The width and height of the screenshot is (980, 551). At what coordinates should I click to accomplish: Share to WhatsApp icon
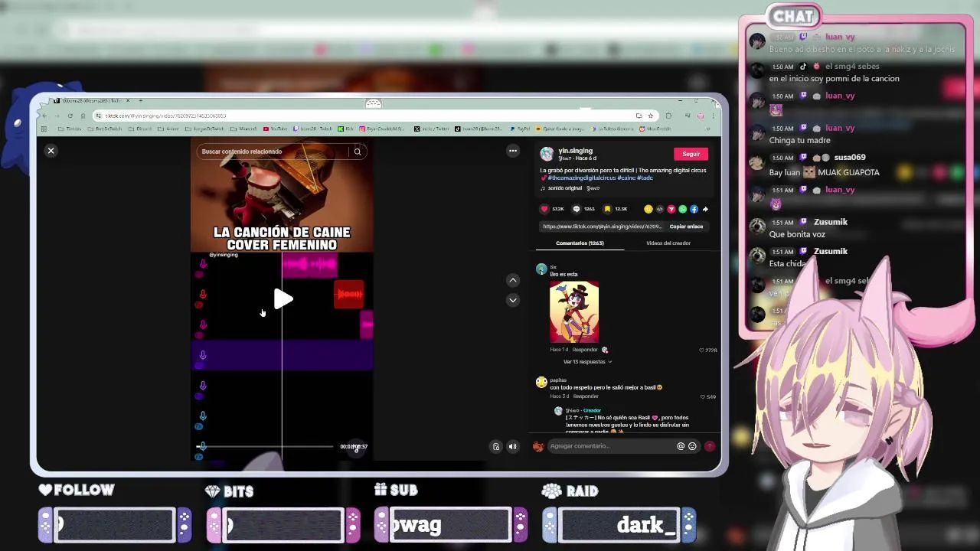[683, 209]
